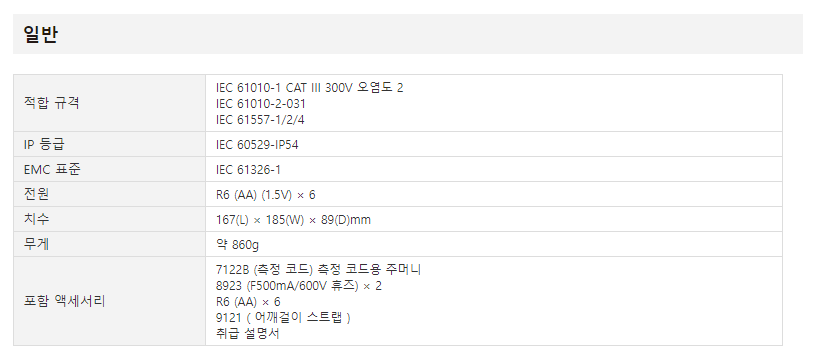Screen dimensions: 817x361
Task: Select the 전원 row label
Action: click(x=36, y=194)
